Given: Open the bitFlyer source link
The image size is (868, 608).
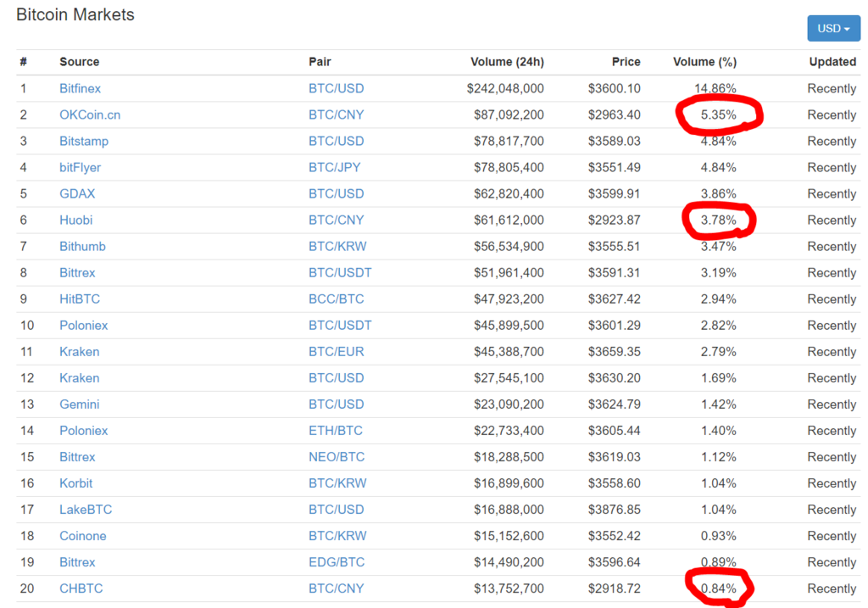Looking at the screenshot, I should click(80, 167).
